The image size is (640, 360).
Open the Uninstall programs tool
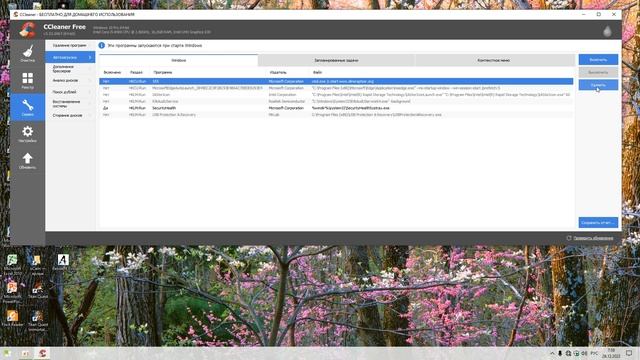(70, 45)
